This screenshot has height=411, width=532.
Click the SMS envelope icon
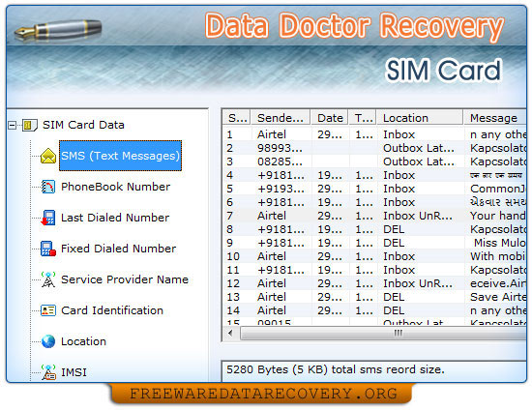[x=48, y=156]
